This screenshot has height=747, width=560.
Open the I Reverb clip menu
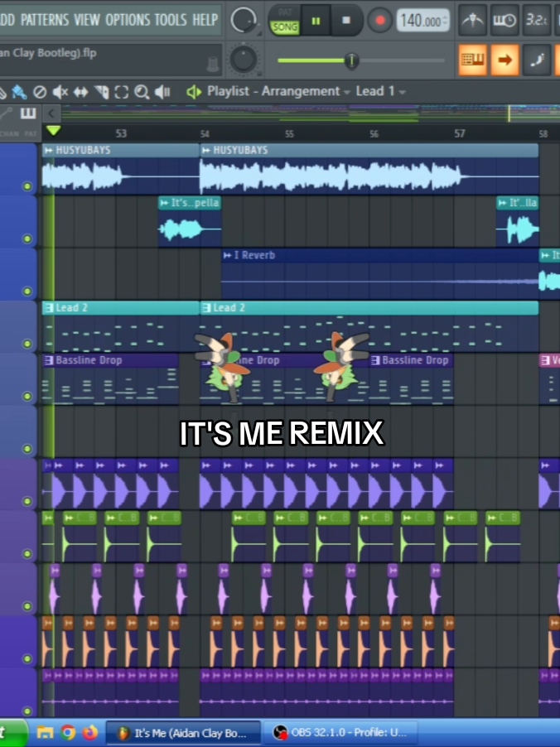pyautogui.click(x=227, y=255)
